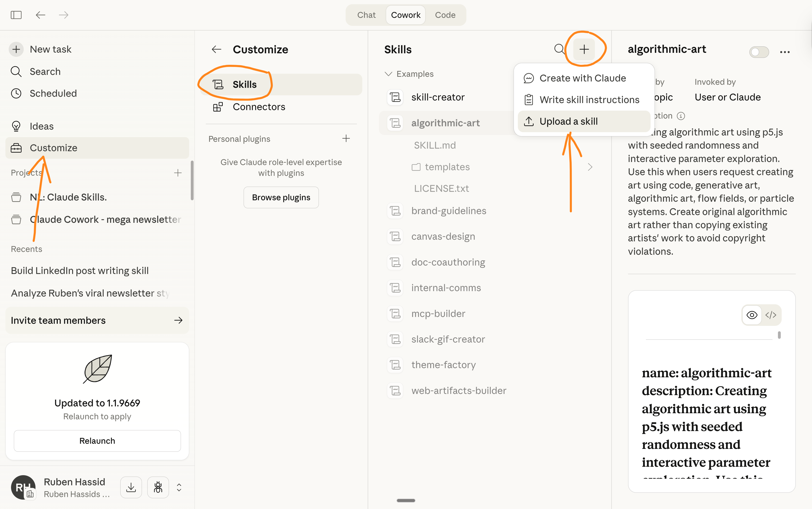This screenshot has height=509, width=812.
Task: Click the Skills search magnifier icon
Action: click(x=559, y=49)
